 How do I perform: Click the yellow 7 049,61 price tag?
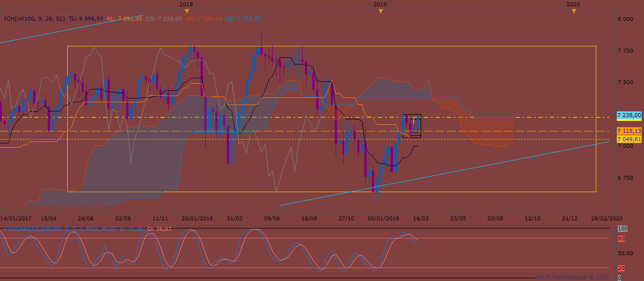[x=629, y=139]
